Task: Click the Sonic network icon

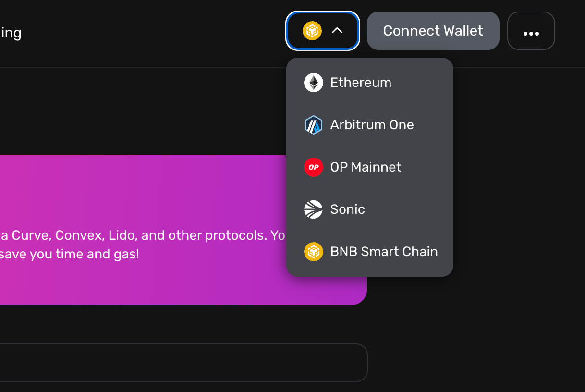Action: 313,209
